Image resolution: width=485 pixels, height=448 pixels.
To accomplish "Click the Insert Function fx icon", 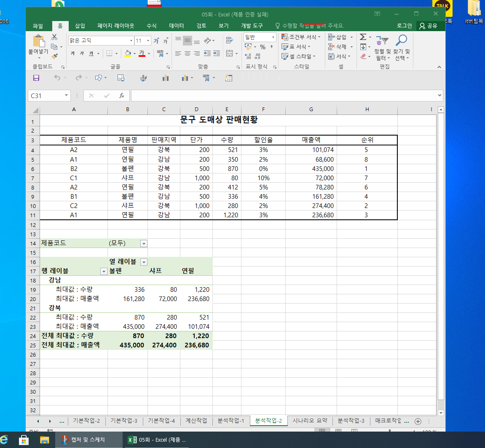I will coord(121,96).
